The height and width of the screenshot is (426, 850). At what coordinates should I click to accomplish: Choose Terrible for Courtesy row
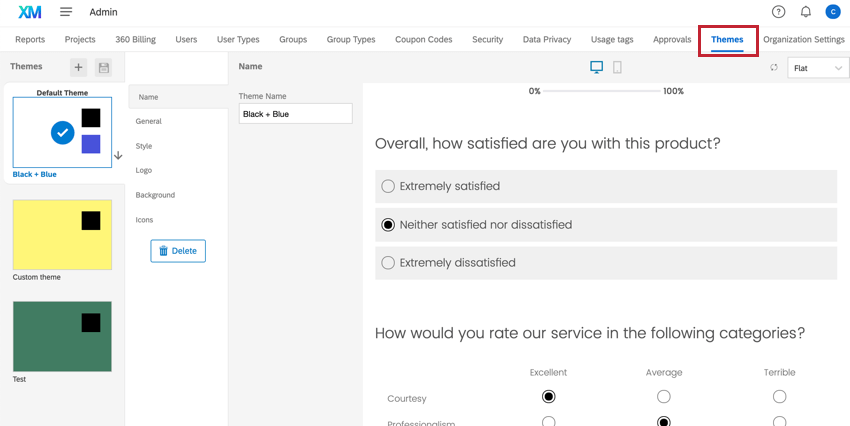pyautogui.click(x=779, y=397)
